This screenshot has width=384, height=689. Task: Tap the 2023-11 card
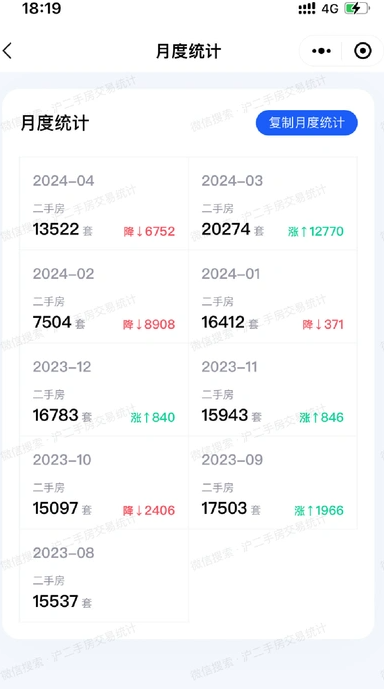[273, 390]
